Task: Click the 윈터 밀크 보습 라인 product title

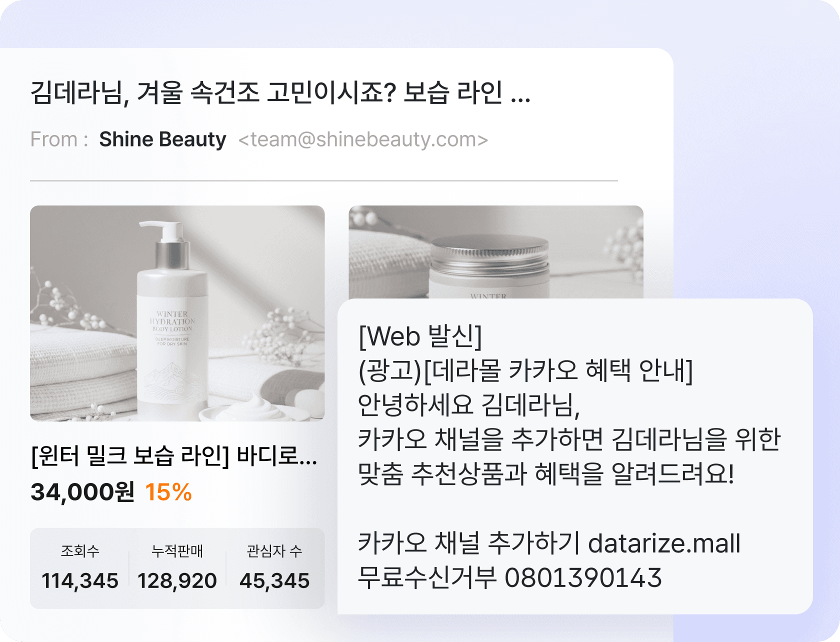Action: 173,456
